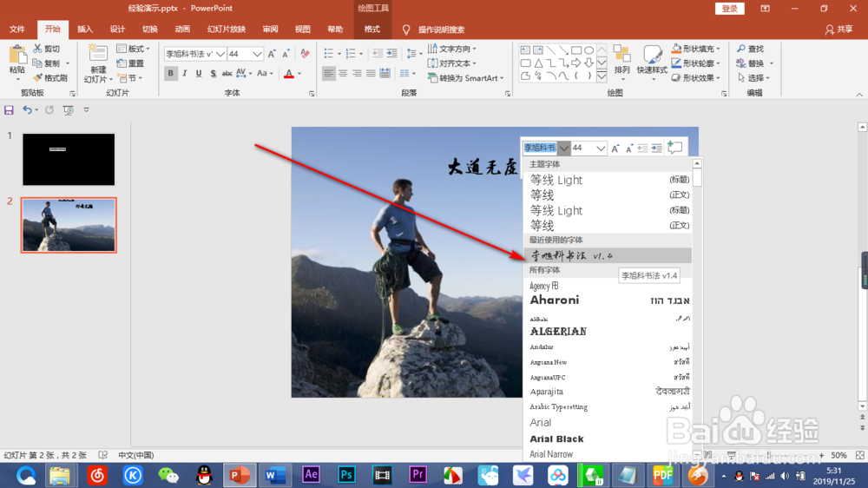Increase font size in mini toolbar
Screen dimensions: 868x488
point(615,148)
